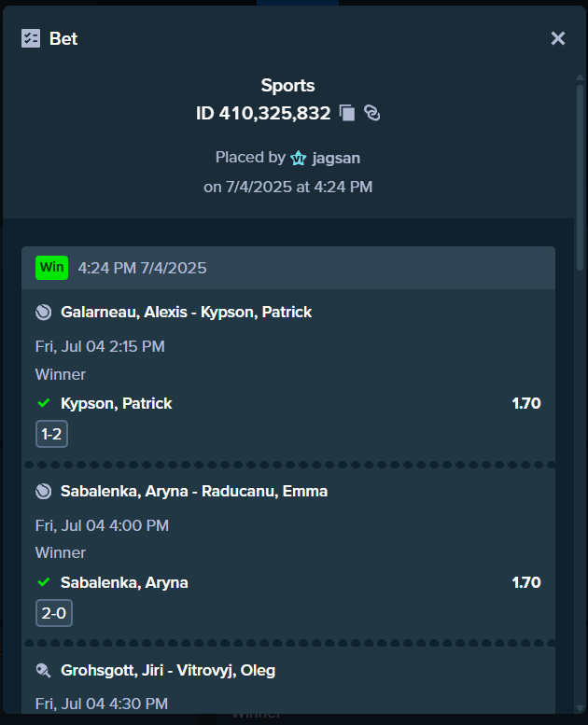Click the 2-0 score badge
This screenshot has width=588, height=725.
pos(54,613)
